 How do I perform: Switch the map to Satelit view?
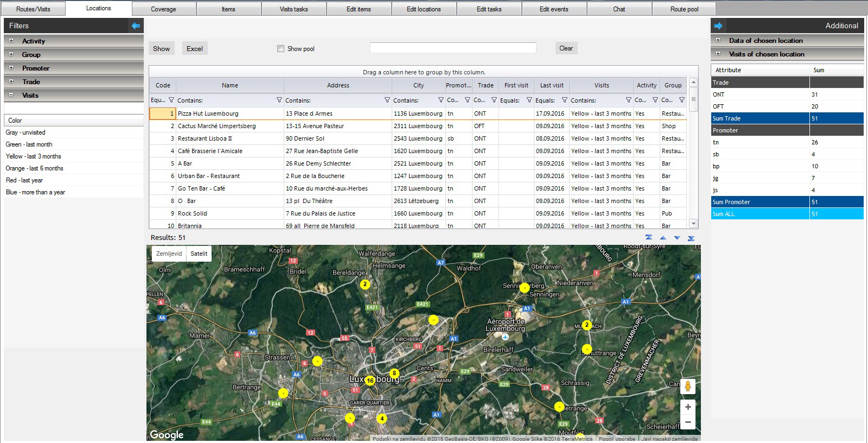(199, 254)
